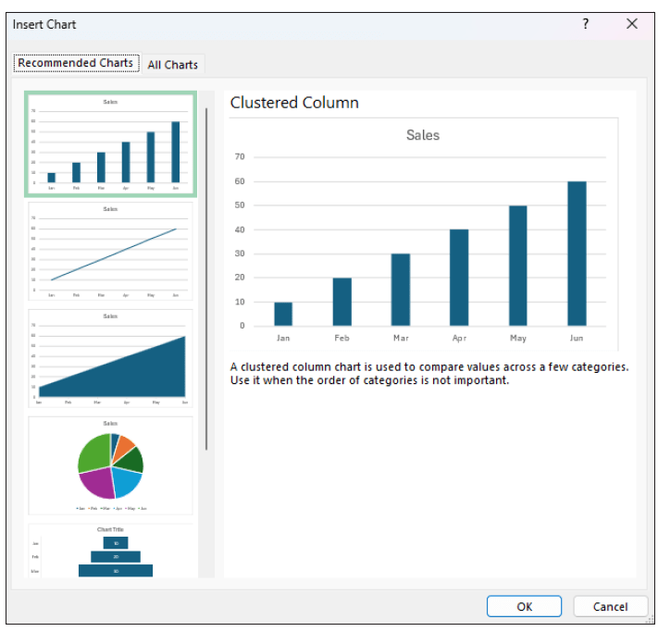Select the Clustered Column chart thumbnail
This screenshot has height=644, width=658.
coord(110,144)
